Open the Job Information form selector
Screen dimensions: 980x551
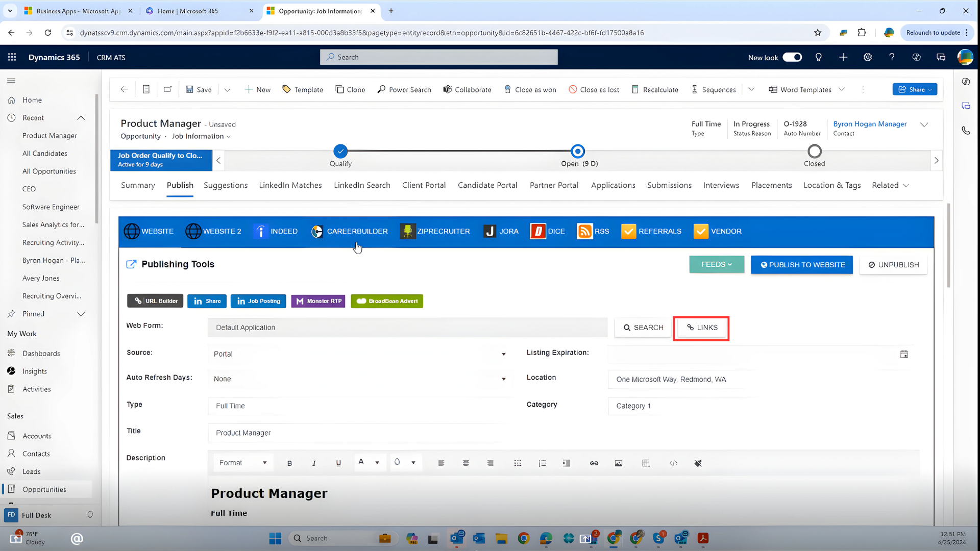click(201, 136)
